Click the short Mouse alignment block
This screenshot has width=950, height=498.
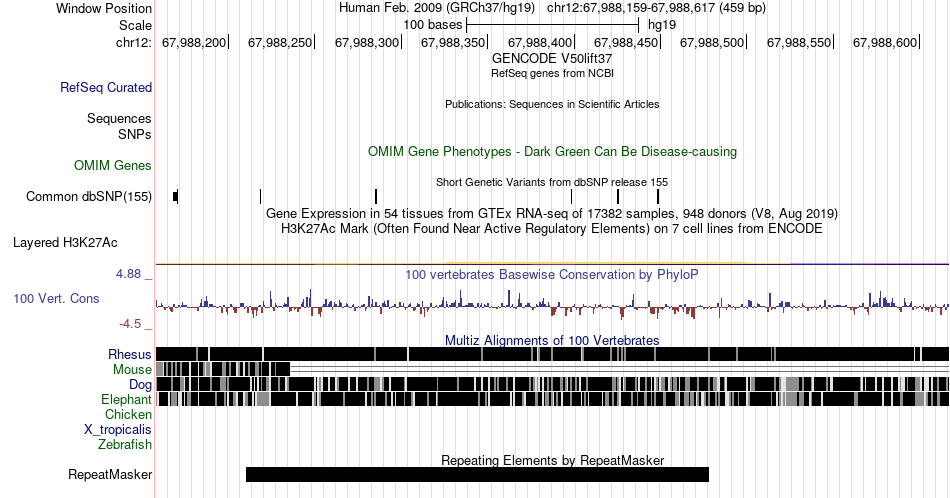223,370
